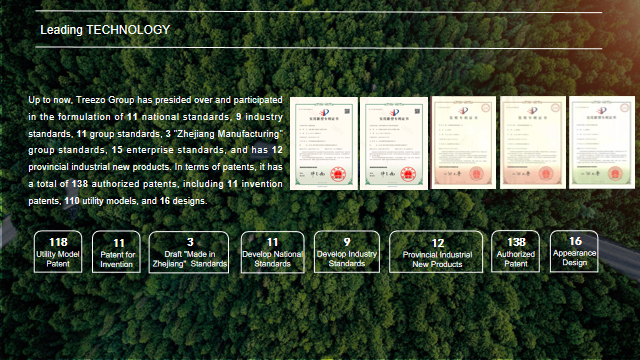Click the 11 Develop National Standards box
Viewport: 640px width, 360px height.
coord(272,252)
